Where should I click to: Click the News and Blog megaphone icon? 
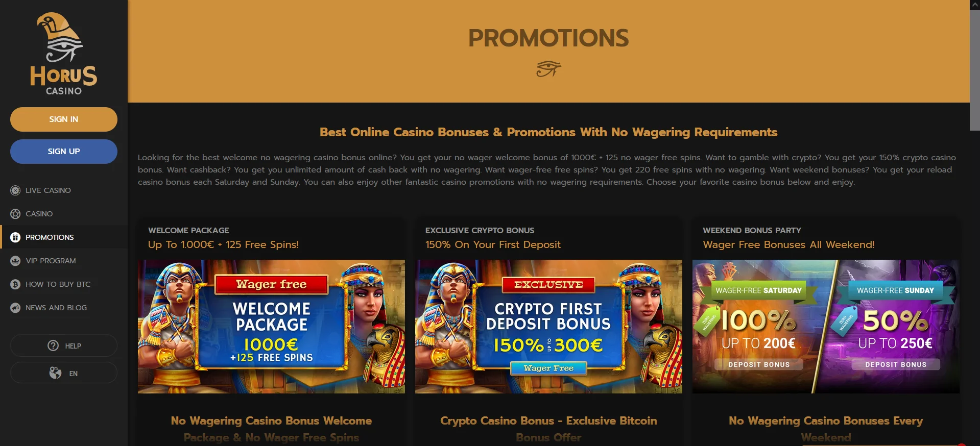(x=15, y=308)
